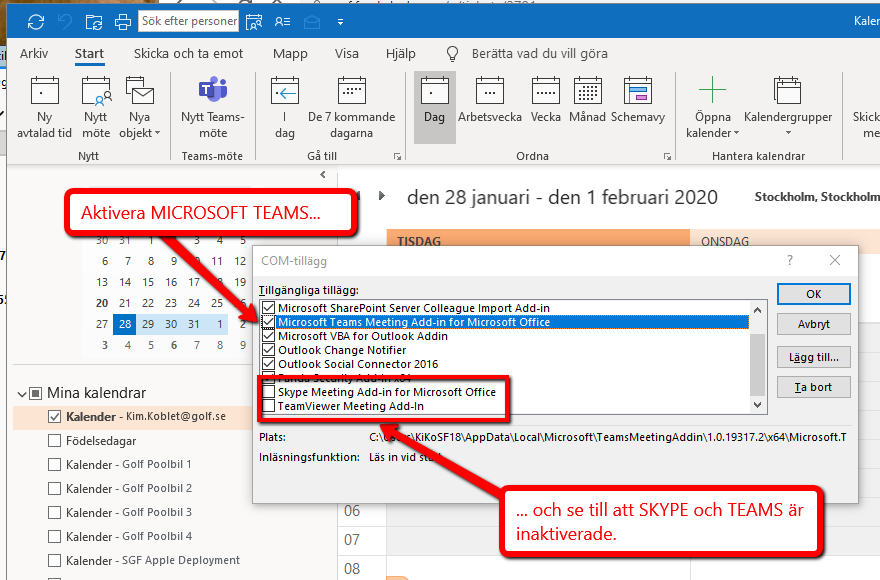Go to next period with forward arrow
Viewport: 880px width, 580px height.
[x=382, y=196]
